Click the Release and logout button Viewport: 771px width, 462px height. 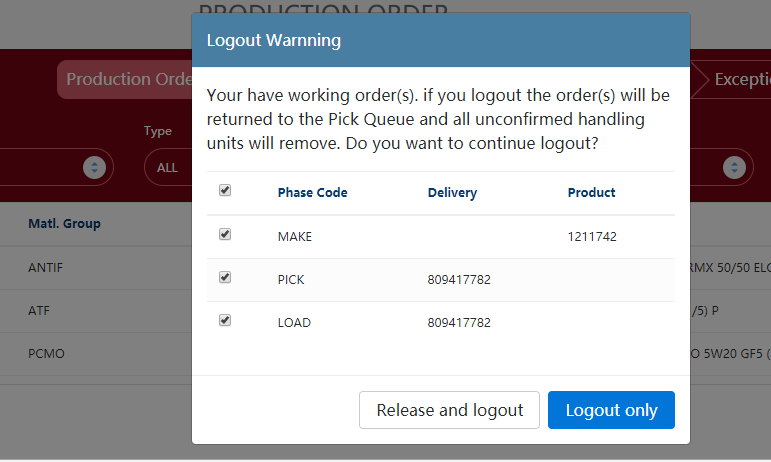pos(449,410)
